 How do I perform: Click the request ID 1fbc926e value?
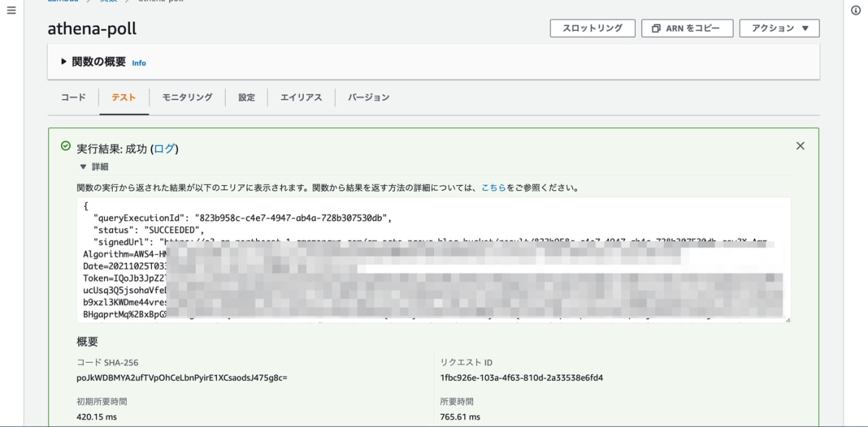[522, 378]
